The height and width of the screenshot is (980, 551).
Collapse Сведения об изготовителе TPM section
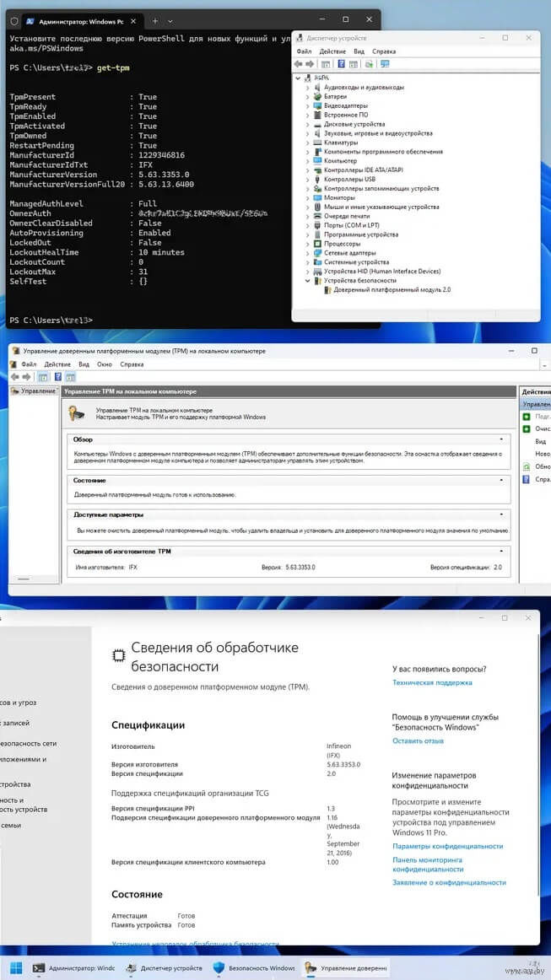click(x=501, y=551)
